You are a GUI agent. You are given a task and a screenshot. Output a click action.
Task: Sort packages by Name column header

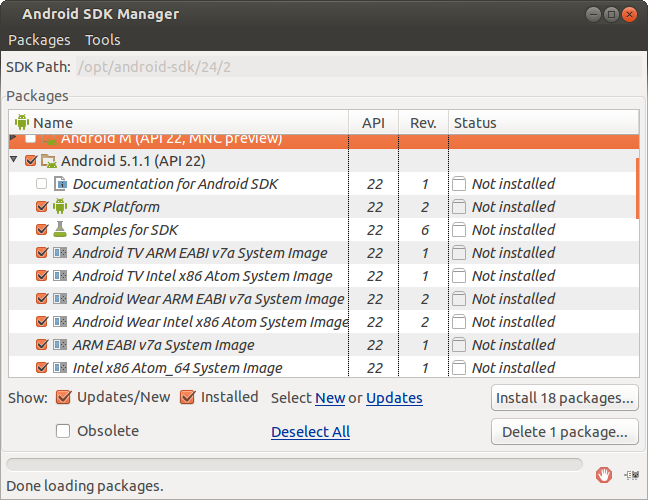[179, 122]
